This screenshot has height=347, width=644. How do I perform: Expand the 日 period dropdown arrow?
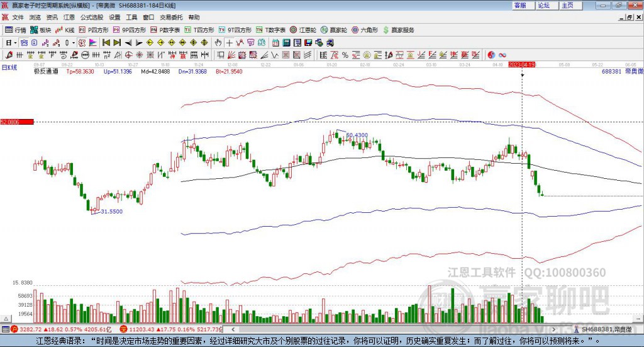pyautogui.click(x=15, y=43)
